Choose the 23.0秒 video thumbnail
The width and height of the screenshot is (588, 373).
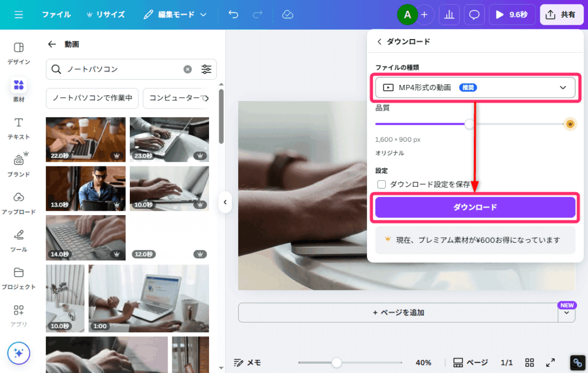click(169, 139)
